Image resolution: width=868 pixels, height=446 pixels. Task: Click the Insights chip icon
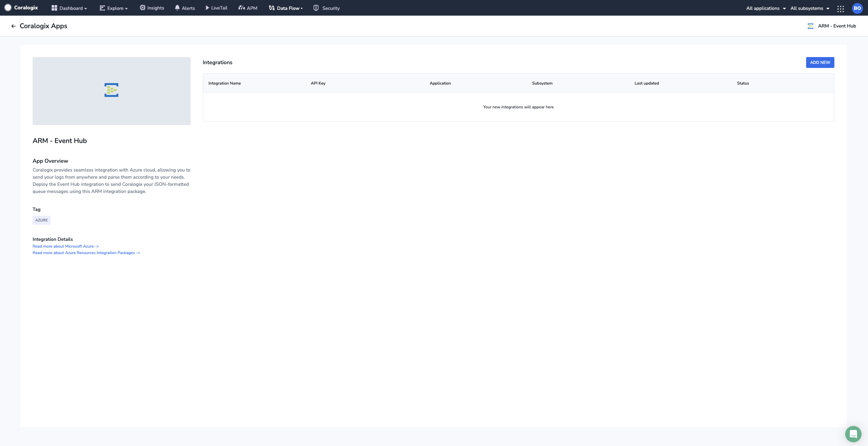pos(143,8)
